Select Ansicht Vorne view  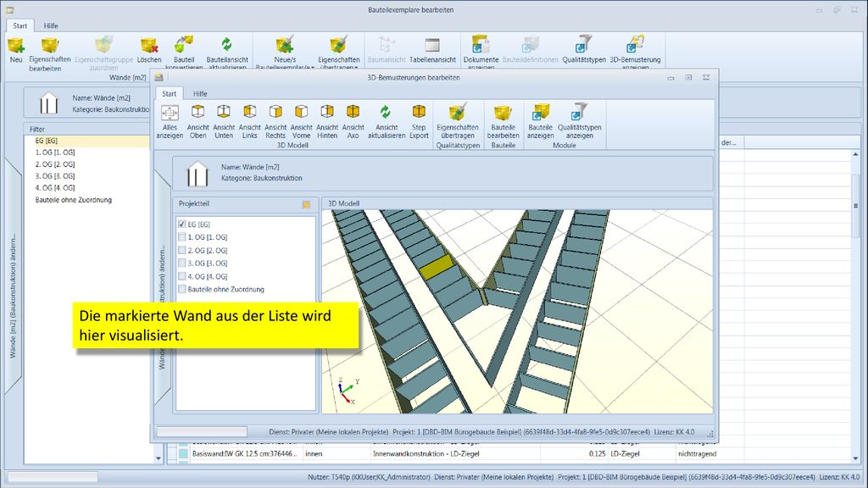(301, 122)
